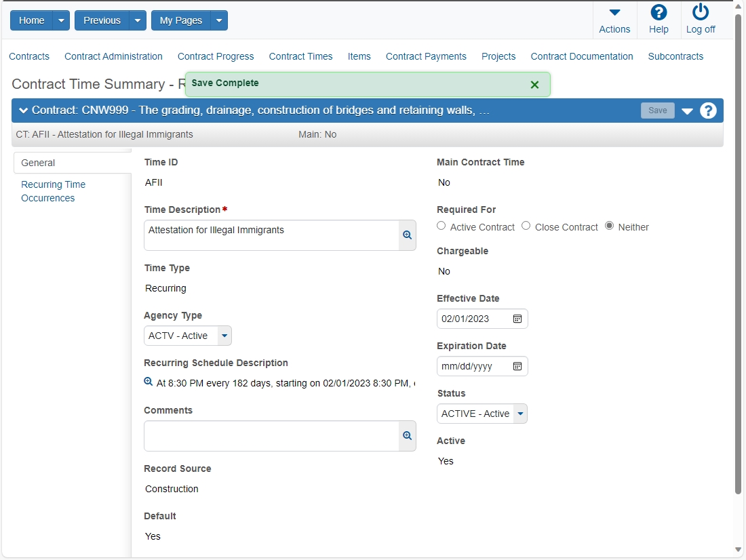Image resolution: width=746 pixels, height=560 pixels.
Task: Select the General tab
Action: pos(73,163)
